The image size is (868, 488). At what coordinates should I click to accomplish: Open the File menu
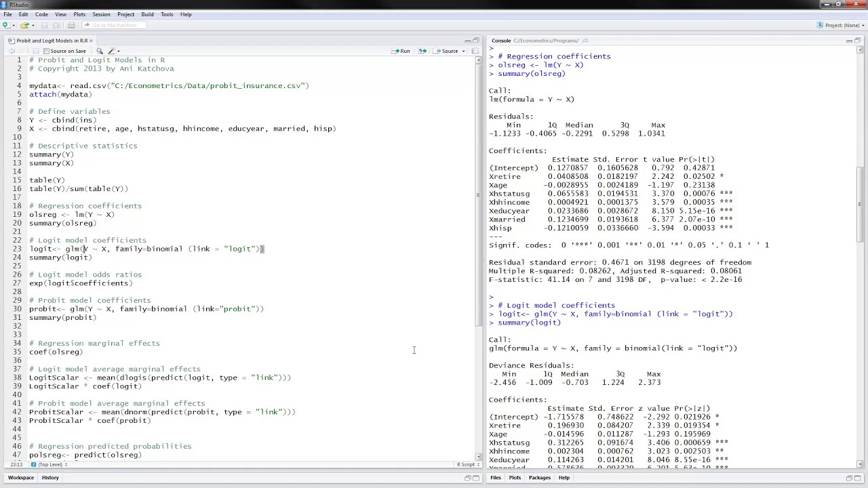point(7,14)
